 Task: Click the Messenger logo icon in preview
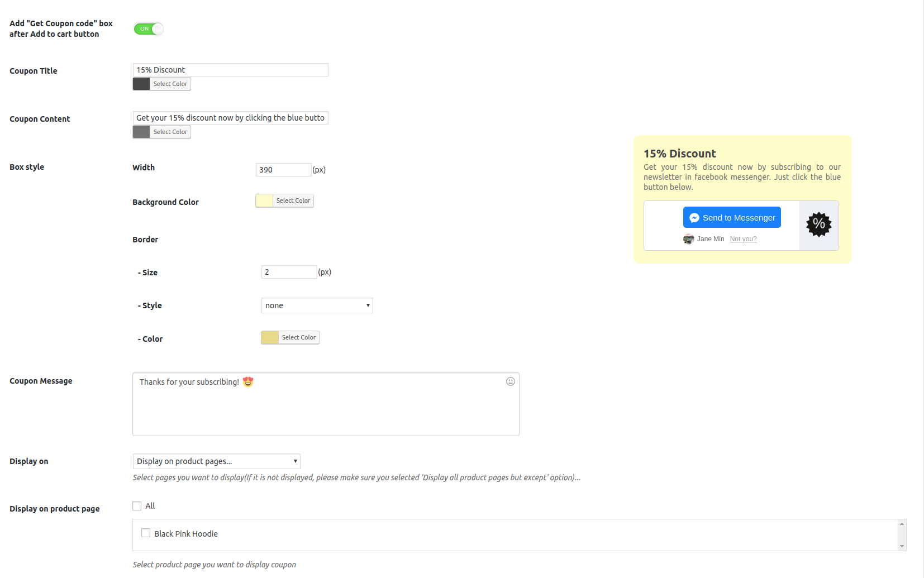pos(694,218)
